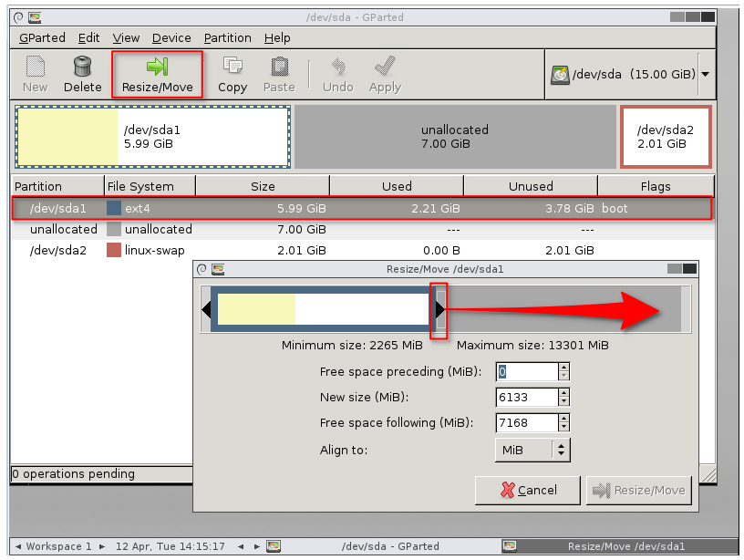Viewport: 744px width, 560px height.
Task: Click the unallocated gray color swatch
Action: point(114,229)
